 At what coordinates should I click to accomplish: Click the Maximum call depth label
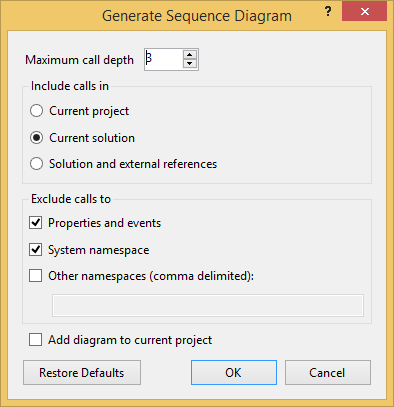pos(79,60)
